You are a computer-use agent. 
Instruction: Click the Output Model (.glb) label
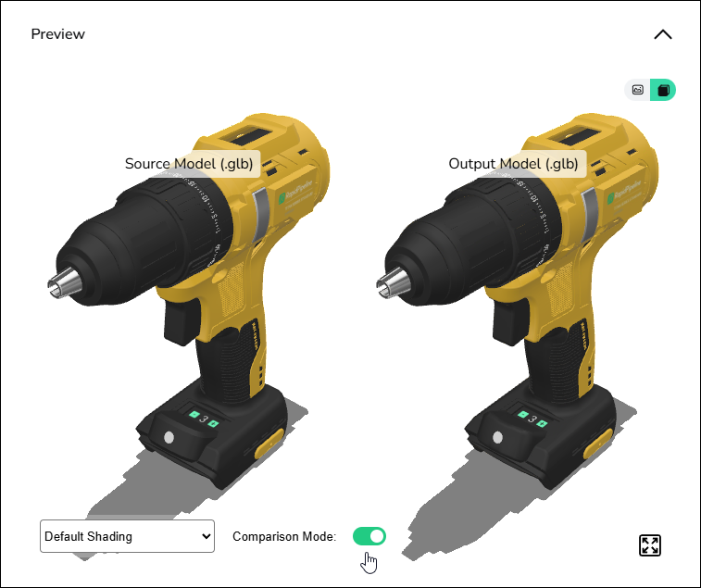point(513,164)
